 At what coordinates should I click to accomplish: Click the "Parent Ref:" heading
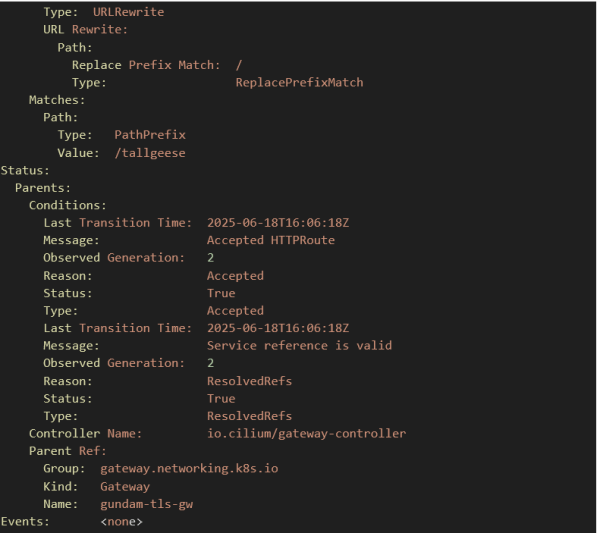click(67, 451)
